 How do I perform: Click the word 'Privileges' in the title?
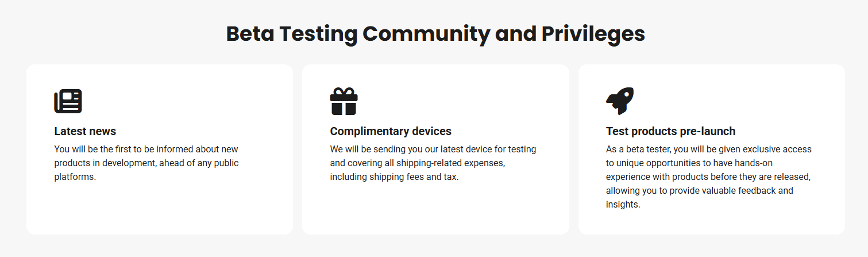[x=593, y=34]
